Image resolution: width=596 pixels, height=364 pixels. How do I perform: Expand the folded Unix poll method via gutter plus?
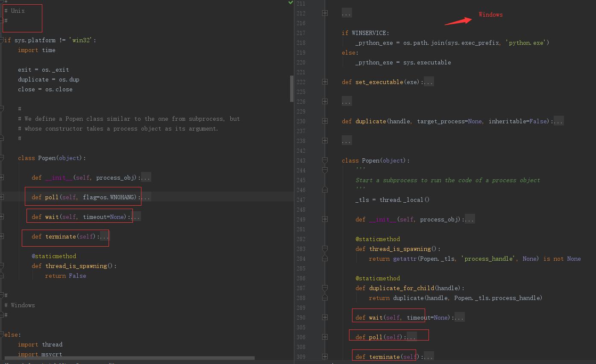[x=2, y=197]
